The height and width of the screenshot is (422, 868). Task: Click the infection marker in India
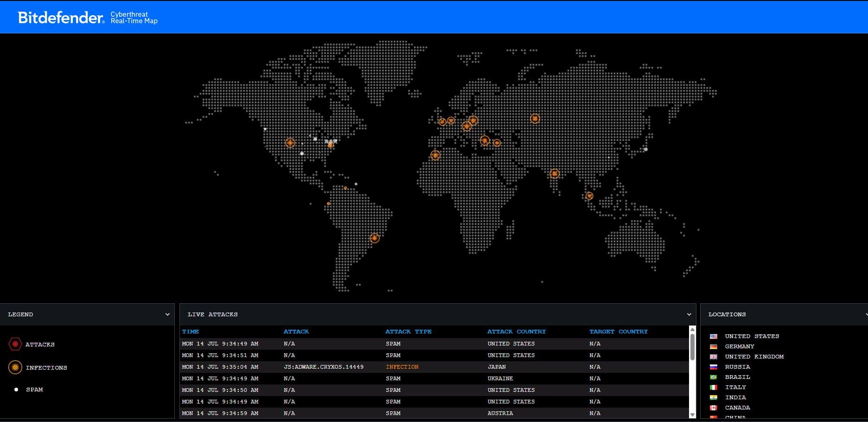[x=555, y=174]
